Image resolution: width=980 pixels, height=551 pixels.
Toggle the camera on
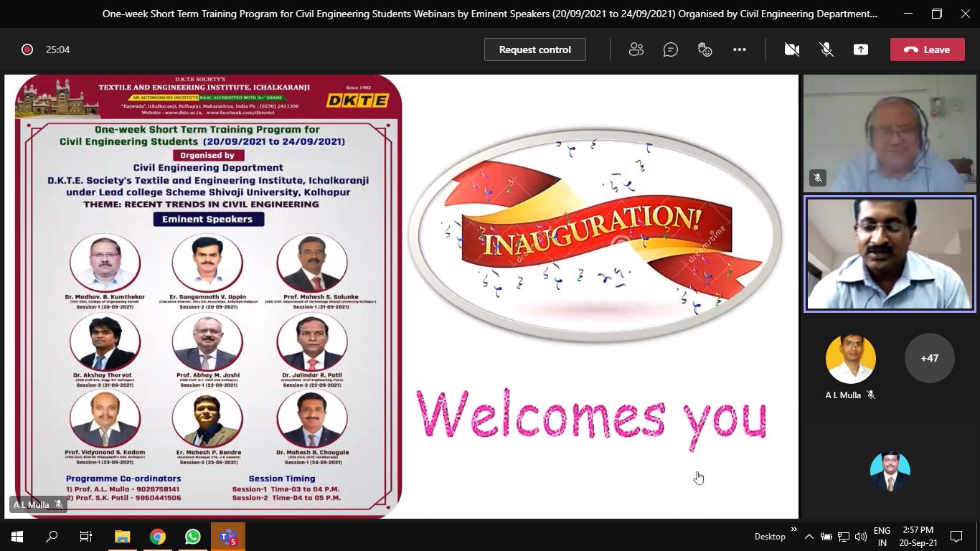pos(791,50)
